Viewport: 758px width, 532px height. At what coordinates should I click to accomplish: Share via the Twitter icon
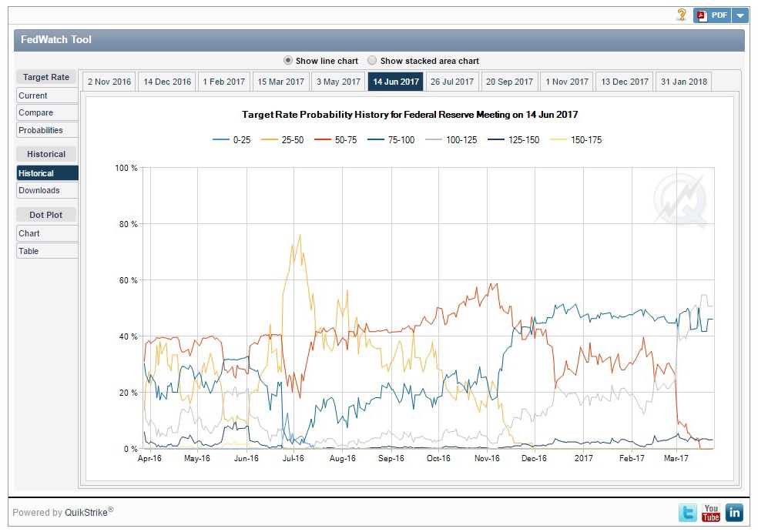click(x=688, y=512)
